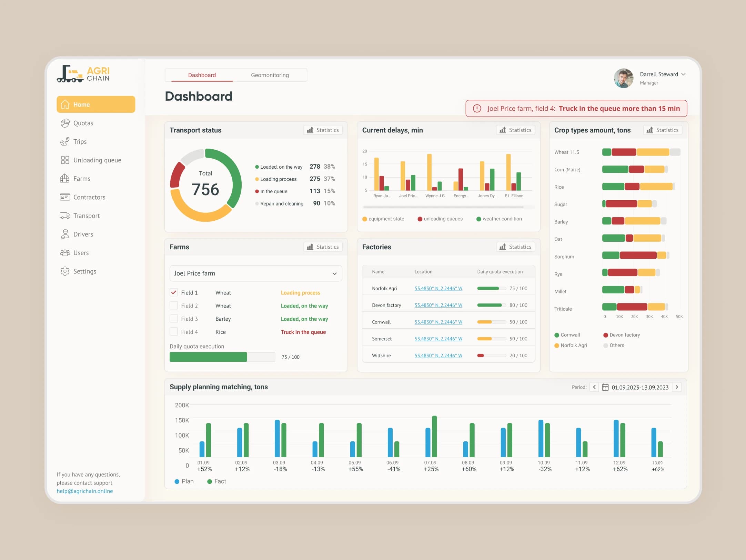This screenshot has height=560, width=746.
Task: Check the Field 3 checkbox
Action: pyautogui.click(x=174, y=319)
